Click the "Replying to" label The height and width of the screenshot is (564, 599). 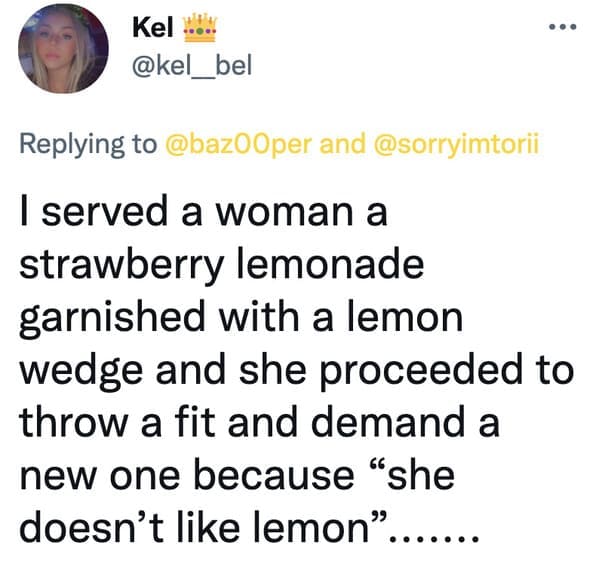tap(88, 144)
